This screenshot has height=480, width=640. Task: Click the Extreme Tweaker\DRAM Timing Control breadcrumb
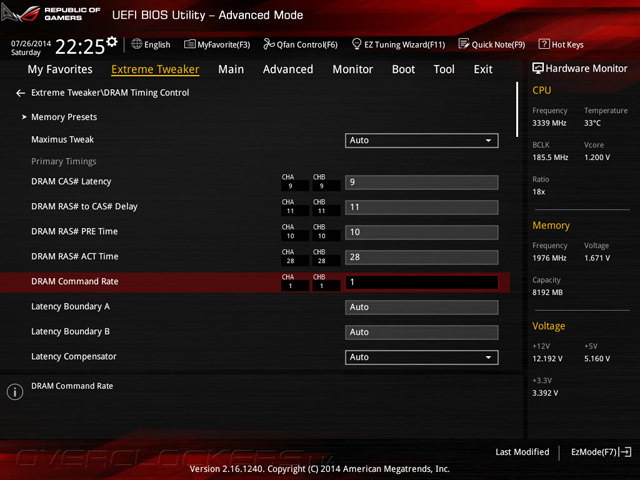[x=110, y=93]
